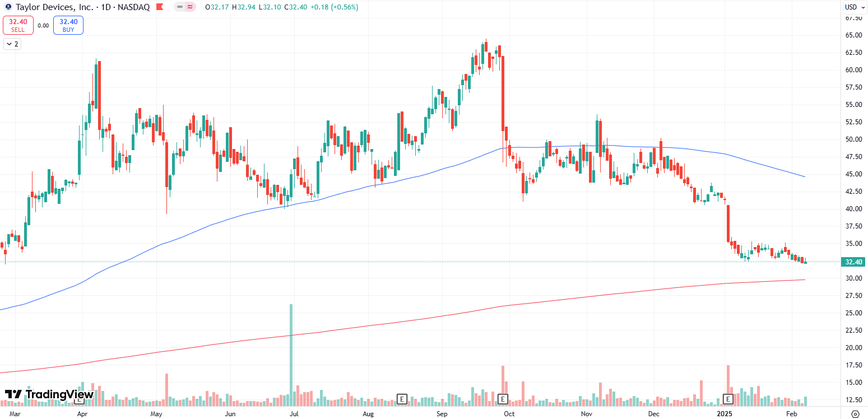Click the earnings E marker in mid-August
868x419 pixels.
pos(401,399)
